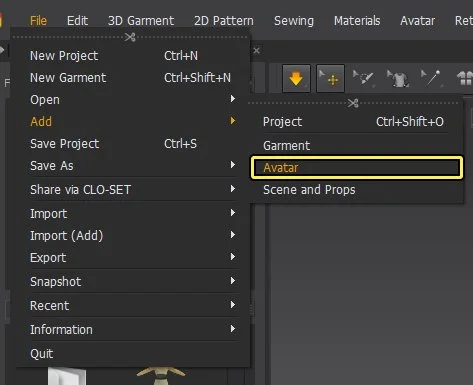The width and height of the screenshot is (473, 385).
Task: Open the Sewing menu
Action: click(x=294, y=21)
